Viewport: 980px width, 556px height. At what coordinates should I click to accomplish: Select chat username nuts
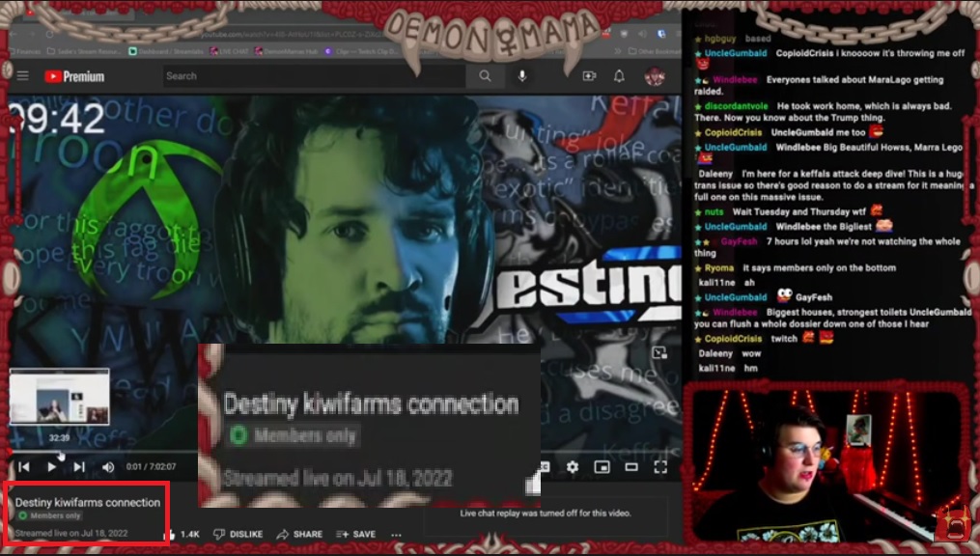714,212
